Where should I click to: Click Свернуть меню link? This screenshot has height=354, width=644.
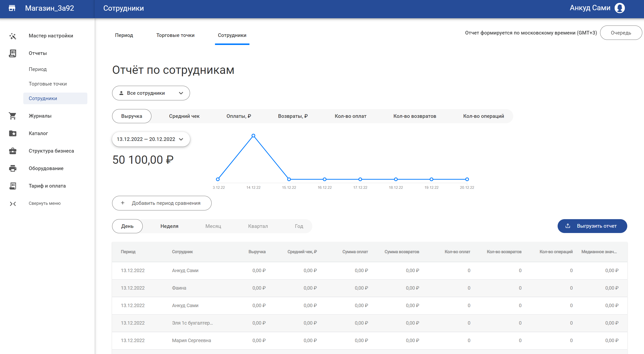click(x=44, y=204)
